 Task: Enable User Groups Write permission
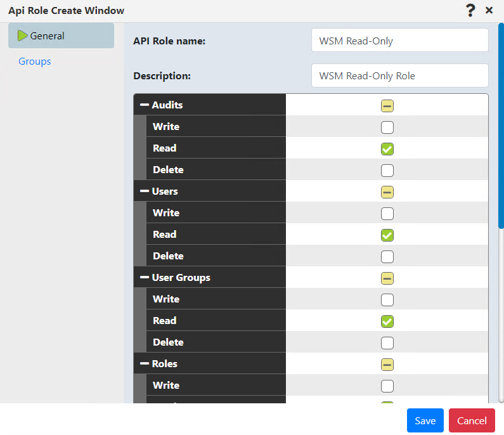click(387, 300)
